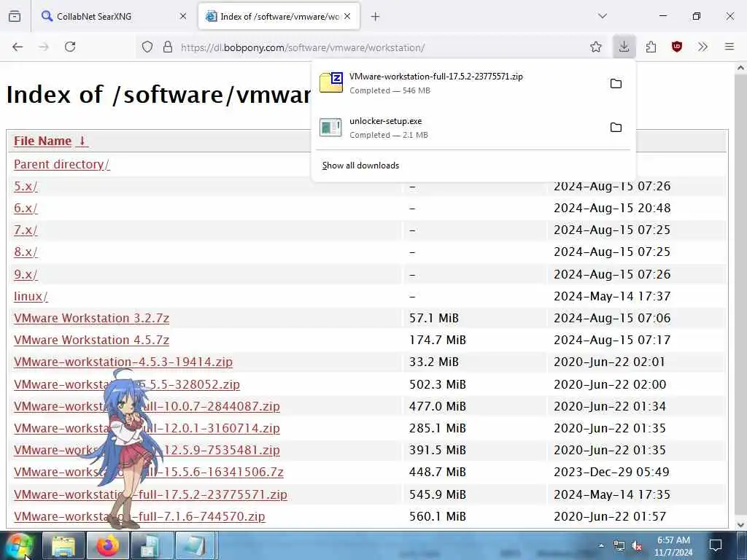747x560 pixels.
Task: Open File Explorer from the taskbar
Action: coord(63,545)
